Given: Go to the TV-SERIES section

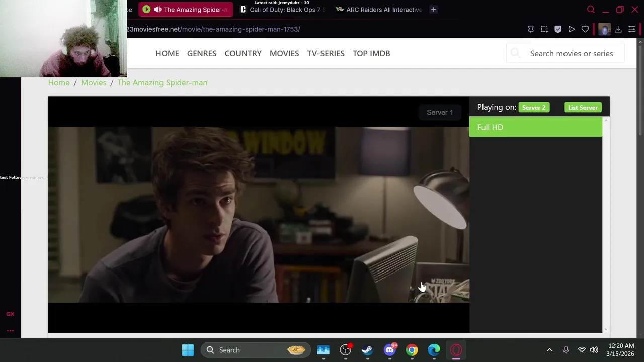Looking at the screenshot, I should [x=326, y=53].
